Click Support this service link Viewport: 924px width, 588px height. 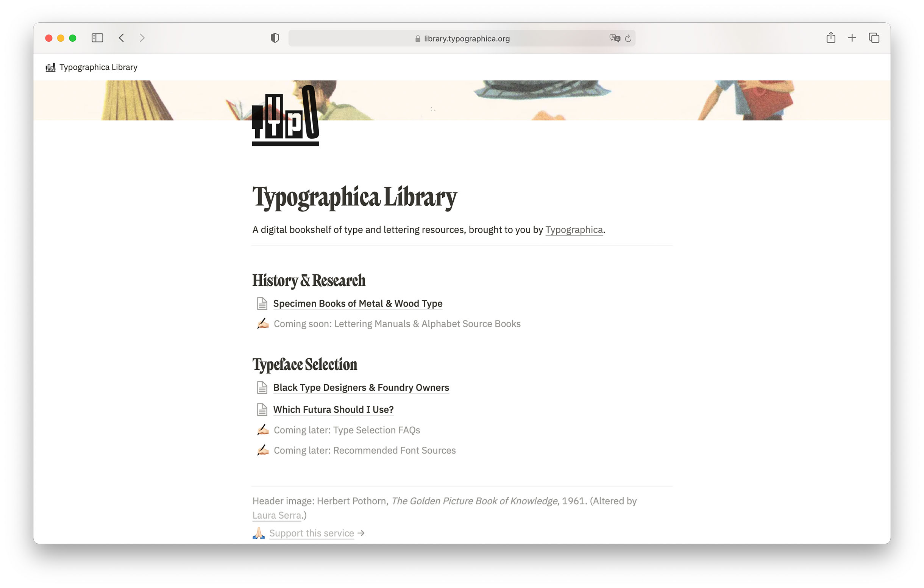(311, 533)
